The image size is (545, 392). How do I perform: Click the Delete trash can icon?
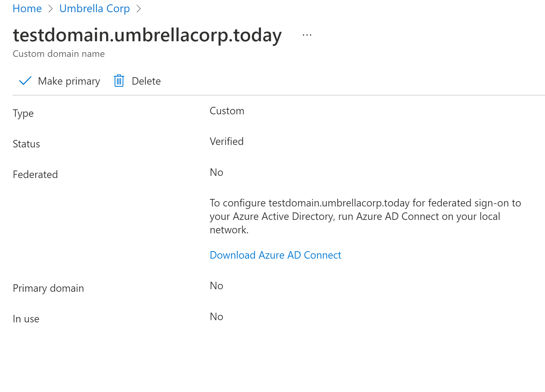pos(119,81)
